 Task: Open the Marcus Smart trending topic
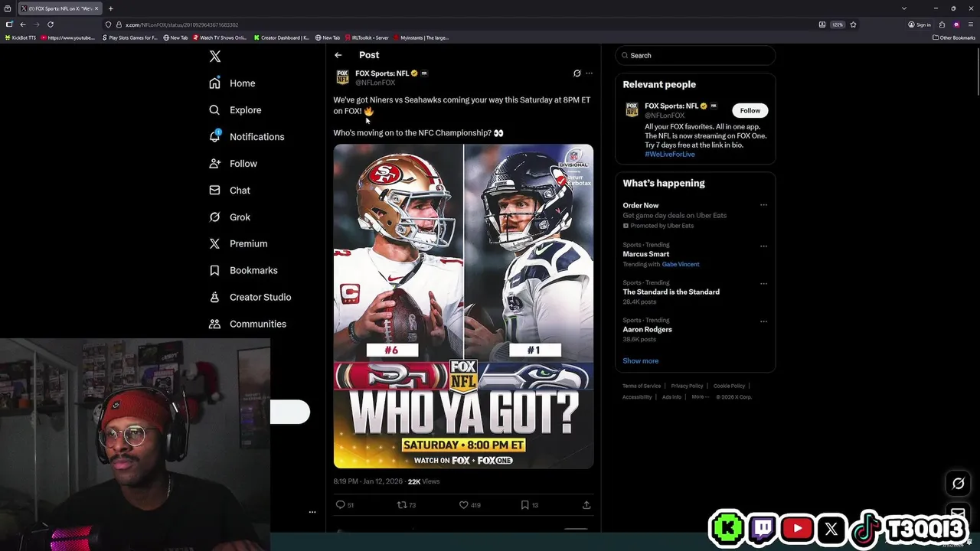pyautogui.click(x=646, y=254)
